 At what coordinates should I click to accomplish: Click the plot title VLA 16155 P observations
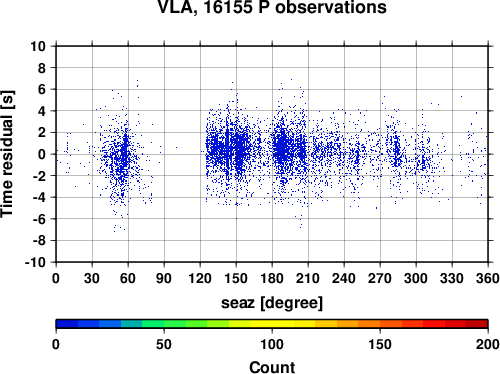pyautogui.click(x=272, y=7)
